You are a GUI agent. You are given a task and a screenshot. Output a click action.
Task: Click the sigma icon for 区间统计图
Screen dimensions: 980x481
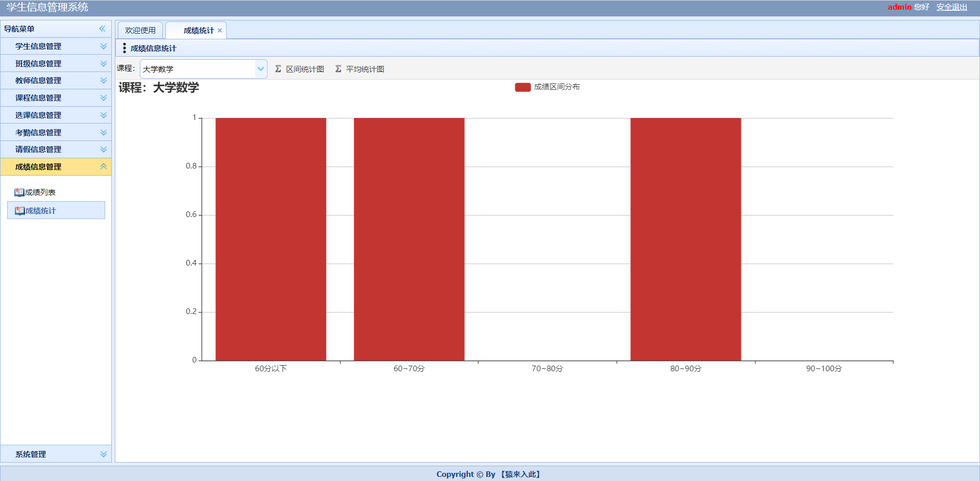[x=278, y=68]
